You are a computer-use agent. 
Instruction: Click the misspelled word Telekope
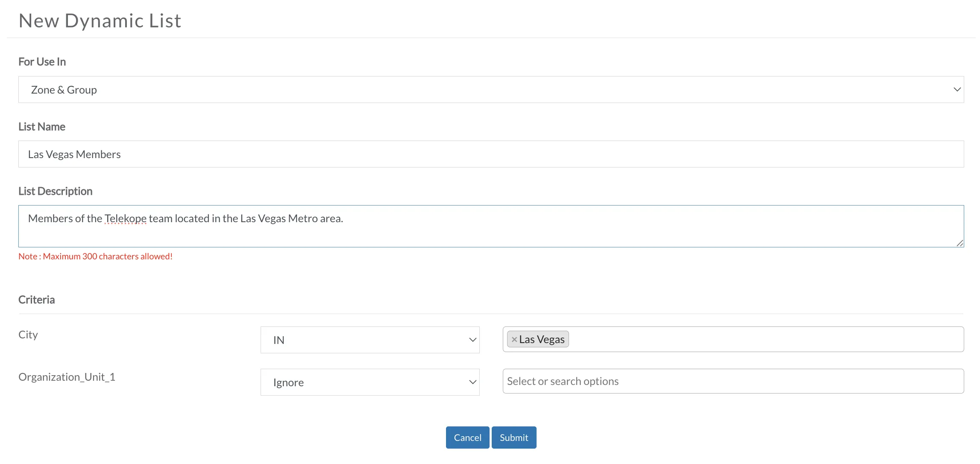pos(126,218)
